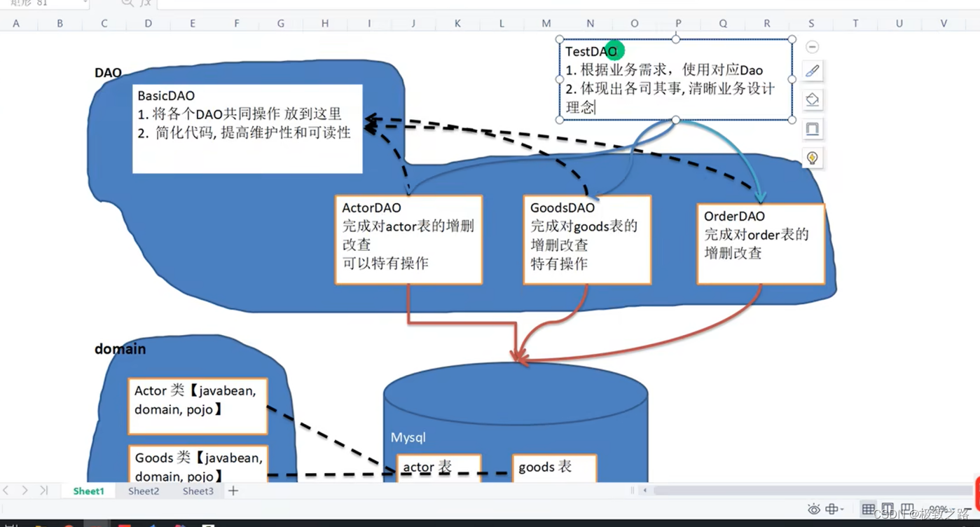
Task: Click the BasicDAO text box
Action: tap(247, 129)
